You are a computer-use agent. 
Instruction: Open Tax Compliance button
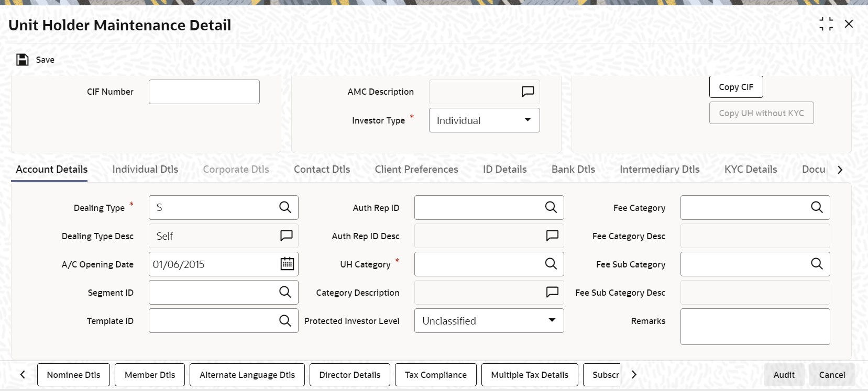(x=436, y=375)
